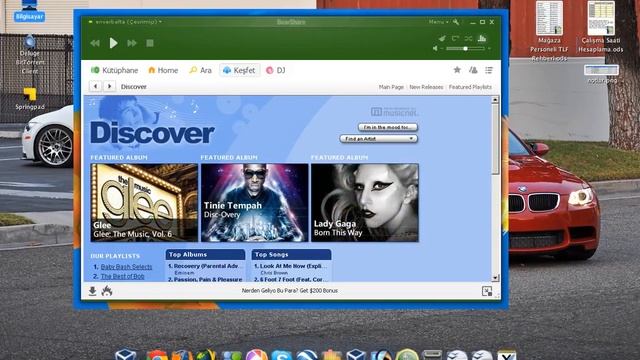
Task: Go forward with the right navigation arrow
Action: coord(109,86)
